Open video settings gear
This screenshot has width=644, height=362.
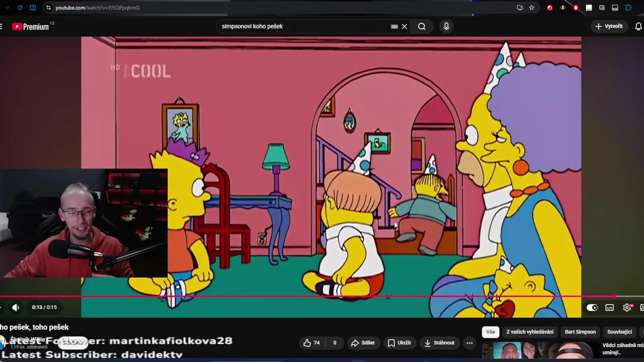[627, 307]
